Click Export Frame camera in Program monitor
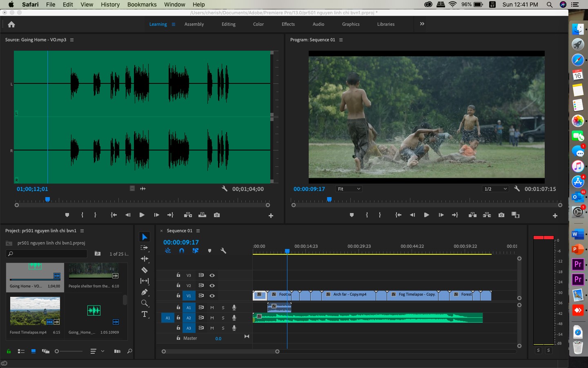The height and width of the screenshot is (368, 588). pyautogui.click(x=501, y=215)
